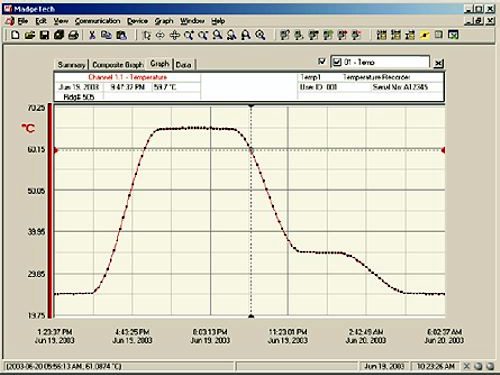Click the MadgeTech title bar application icon
This screenshot has height=375, width=500.
pyautogui.click(x=8, y=8)
